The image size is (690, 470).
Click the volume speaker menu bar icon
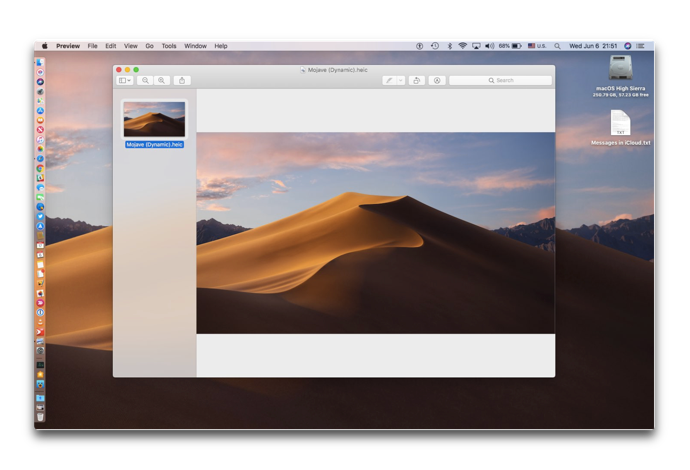[x=489, y=46]
